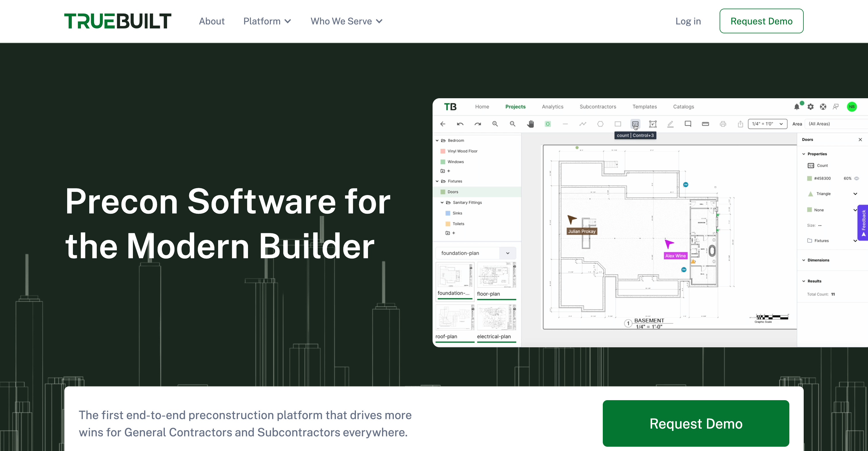Click the Log in link
Viewport: 868px width, 451px height.
click(x=688, y=21)
